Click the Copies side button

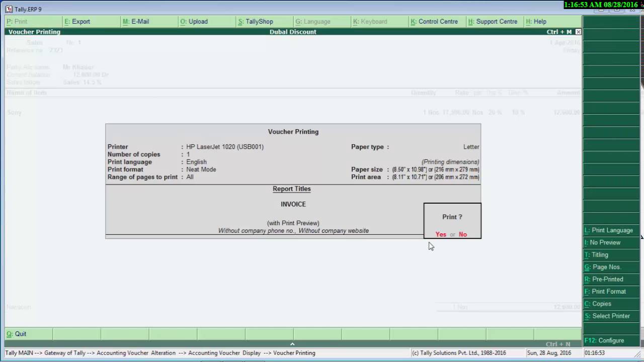click(611, 304)
